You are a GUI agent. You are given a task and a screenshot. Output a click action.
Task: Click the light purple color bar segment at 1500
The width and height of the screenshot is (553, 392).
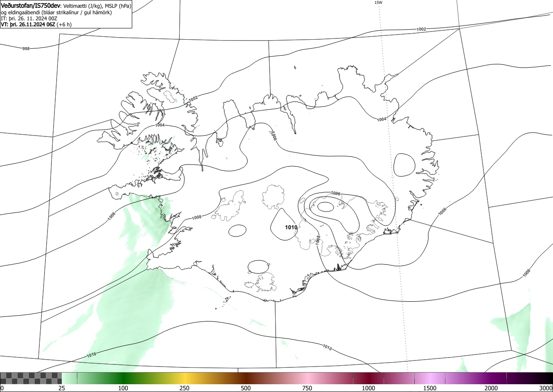click(x=430, y=378)
